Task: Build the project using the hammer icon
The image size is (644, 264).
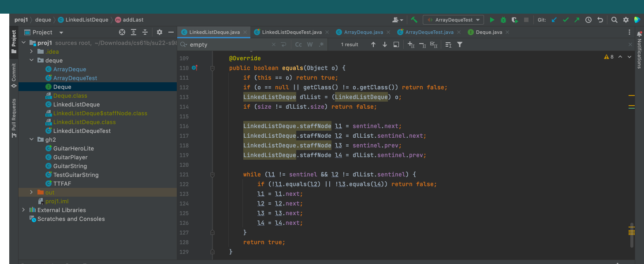Action: [x=414, y=20]
